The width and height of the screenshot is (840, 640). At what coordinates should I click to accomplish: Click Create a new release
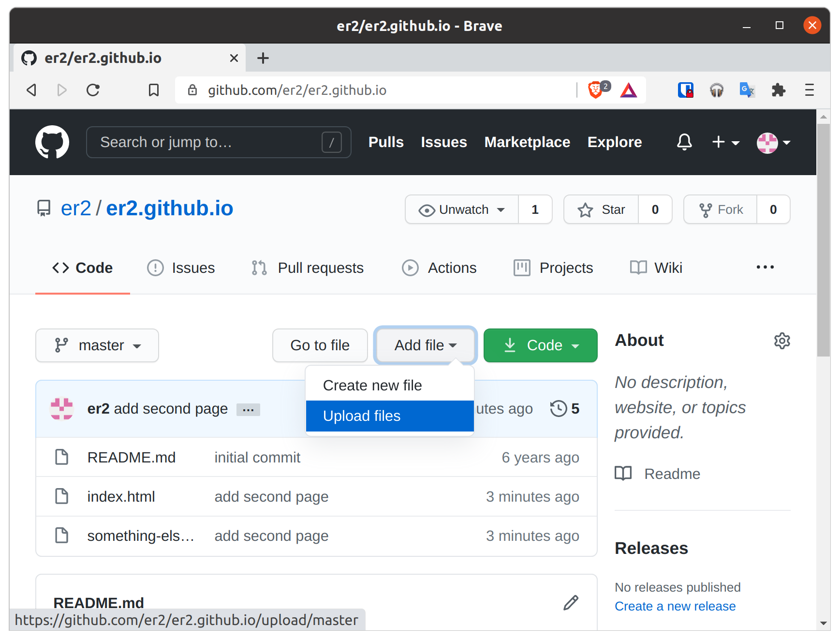(675, 606)
